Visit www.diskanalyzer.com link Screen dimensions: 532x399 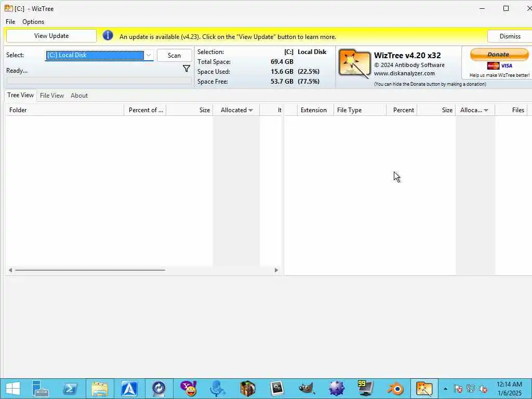(x=404, y=73)
